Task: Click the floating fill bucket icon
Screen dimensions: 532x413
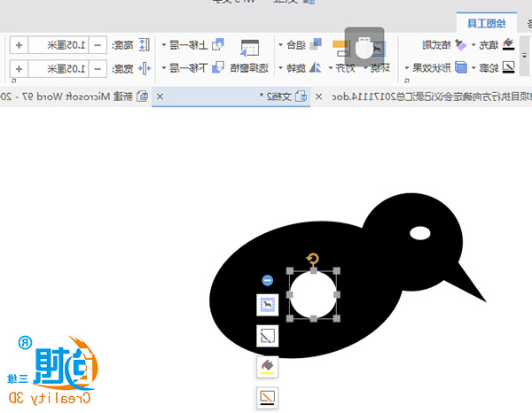Action: click(x=267, y=366)
